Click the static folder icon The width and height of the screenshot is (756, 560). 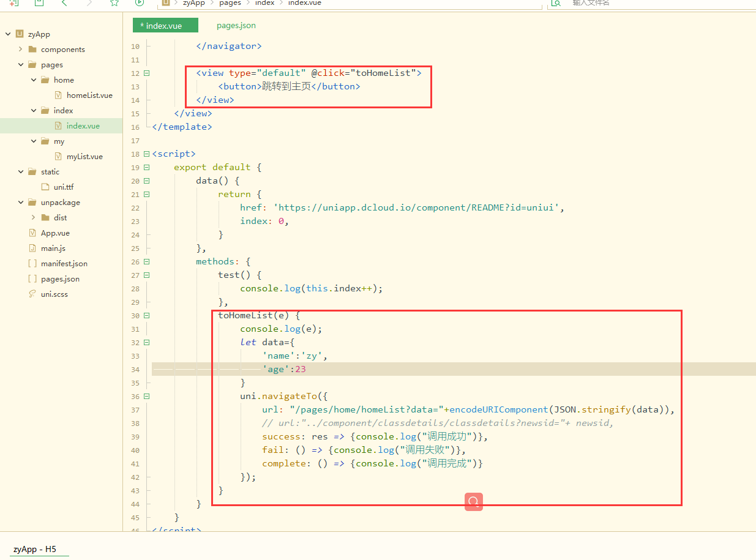[x=32, y=172]
